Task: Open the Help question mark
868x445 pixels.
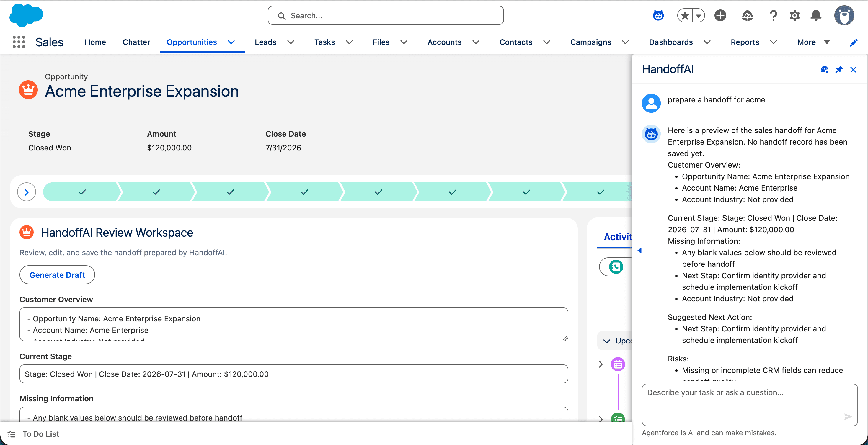Action: [x=773, y=16]
